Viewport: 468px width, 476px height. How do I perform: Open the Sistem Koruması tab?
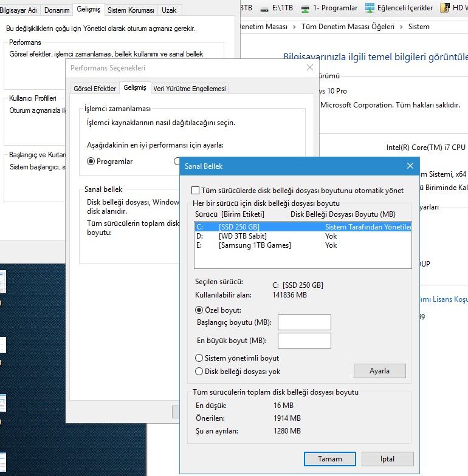click(131, 10)
